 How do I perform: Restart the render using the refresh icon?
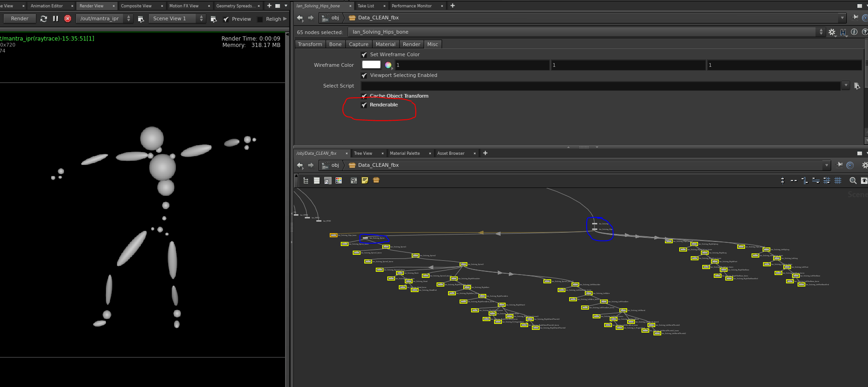(x=44, y=18)
